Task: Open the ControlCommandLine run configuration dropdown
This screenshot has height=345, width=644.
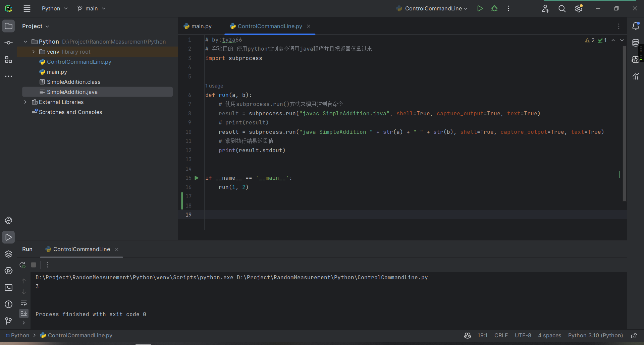Action: pos(432,8)
